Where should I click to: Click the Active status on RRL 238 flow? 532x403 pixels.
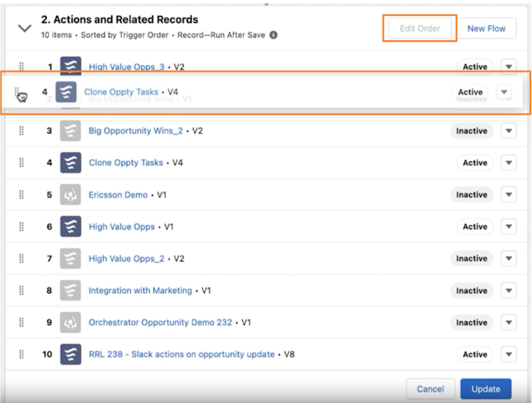coord(475,354)
